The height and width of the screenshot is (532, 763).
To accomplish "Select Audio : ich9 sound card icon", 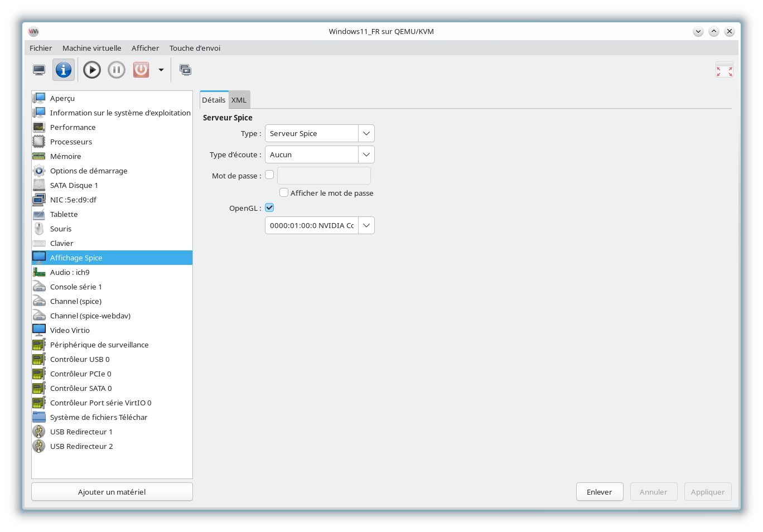I will pos(39,272).
